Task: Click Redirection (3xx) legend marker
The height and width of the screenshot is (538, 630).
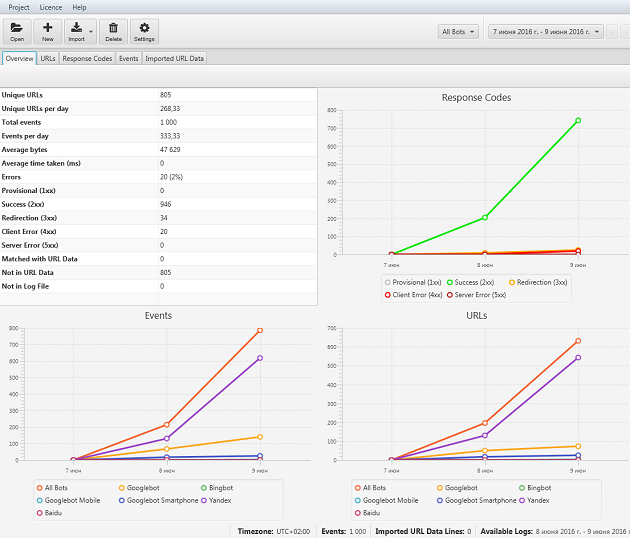Action: (512, 282)
